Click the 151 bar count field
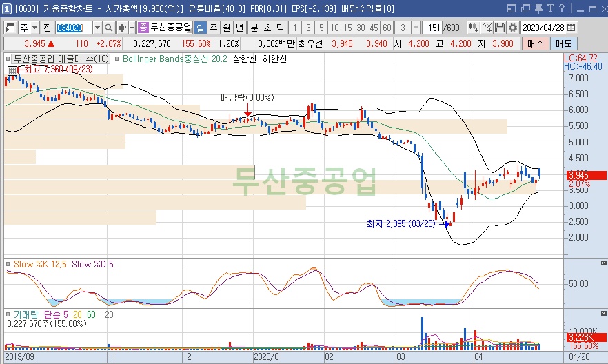 [x=433, y=28]
